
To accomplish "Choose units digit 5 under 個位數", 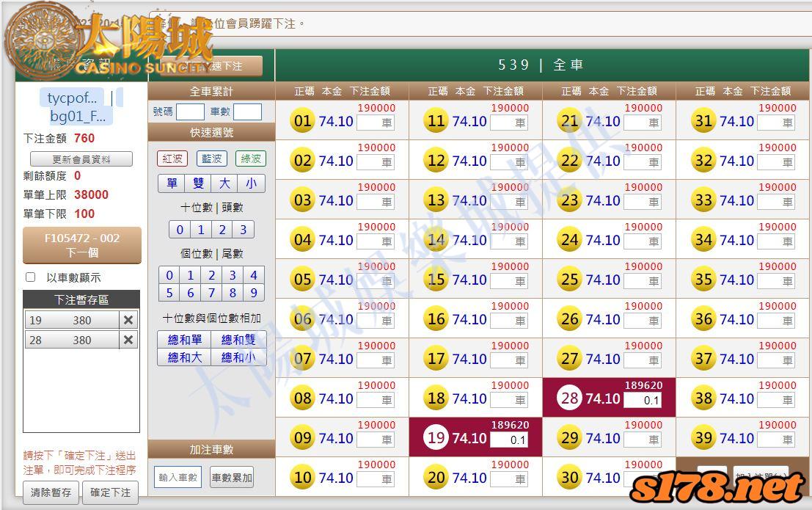I will 169,293.
